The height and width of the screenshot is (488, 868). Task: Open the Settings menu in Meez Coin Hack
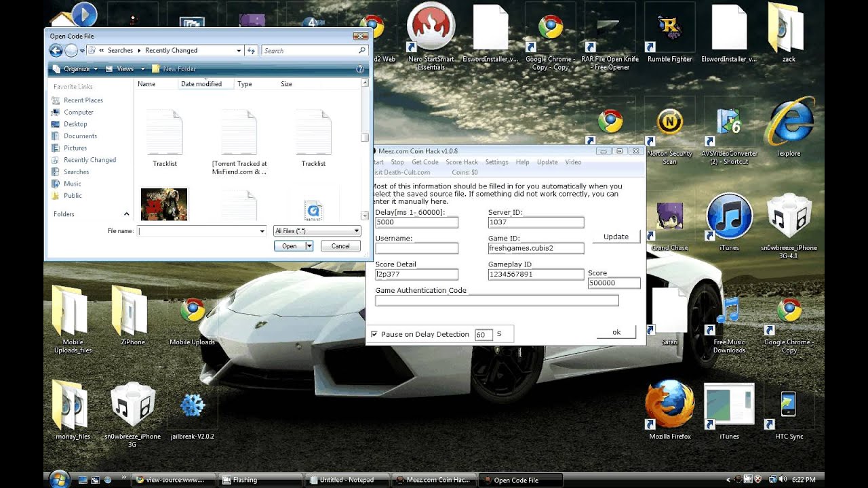(496, 162)
